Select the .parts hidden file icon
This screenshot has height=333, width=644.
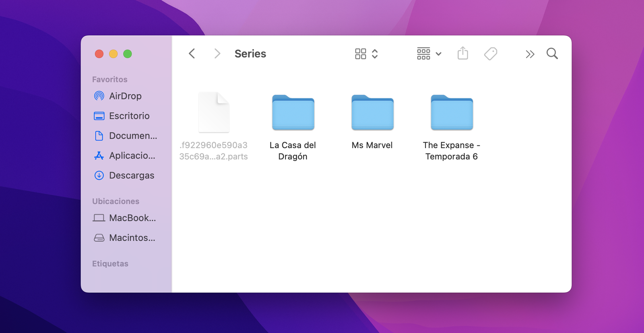(214, 112)
